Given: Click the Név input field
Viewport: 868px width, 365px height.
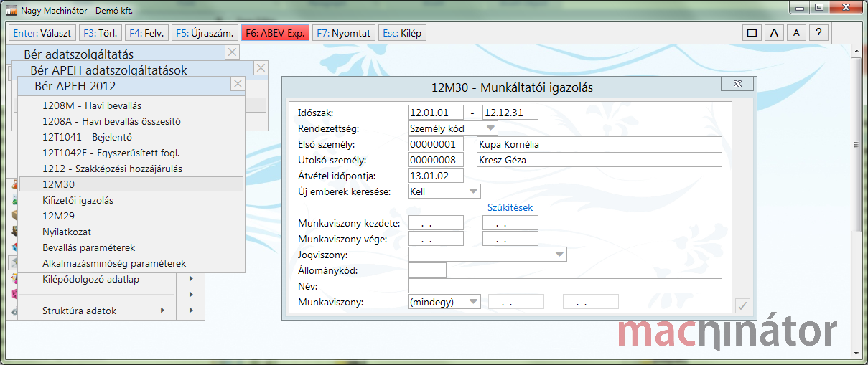Looking at the screenshot, I should tap(564, 286).
